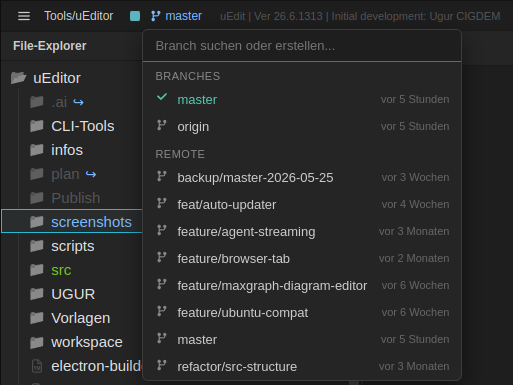Expand the CLI-Tools folder
This screenshot has width=513, height=385.
(x=72, y=126)
